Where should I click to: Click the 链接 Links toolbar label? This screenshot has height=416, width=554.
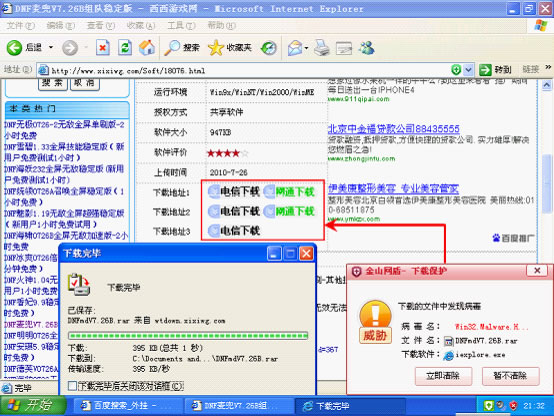coord(530,70)
